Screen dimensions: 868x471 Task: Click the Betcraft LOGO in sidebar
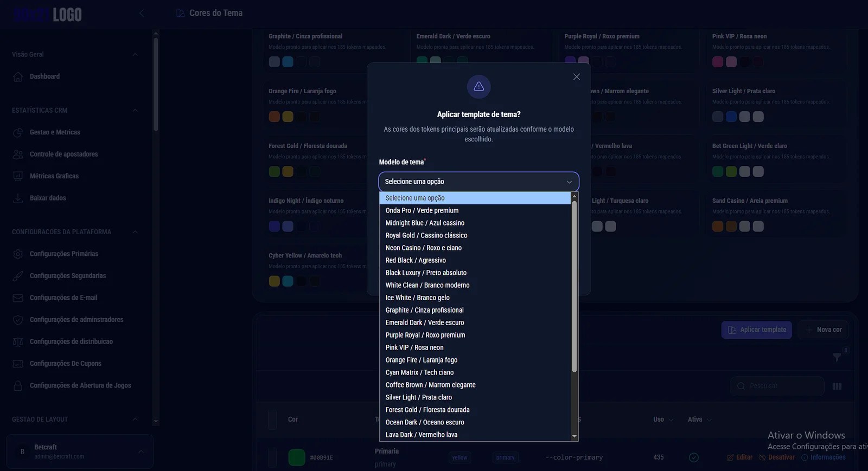[x=48, y=15]
